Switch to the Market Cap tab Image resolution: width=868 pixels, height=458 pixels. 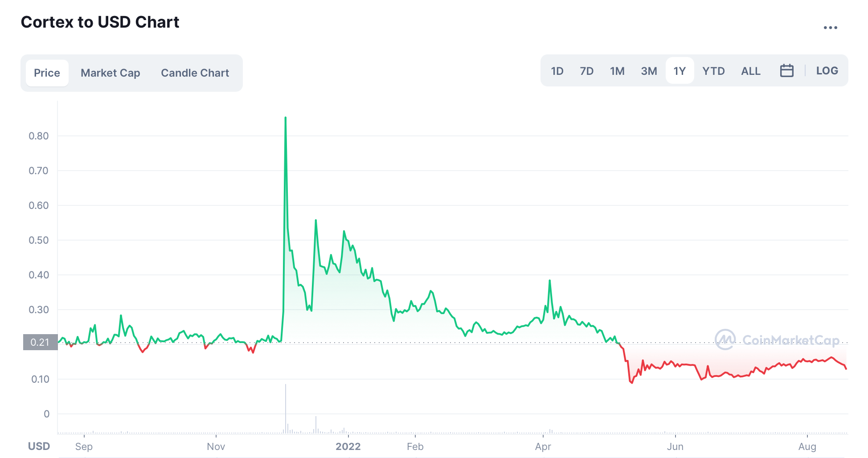[110, 73]
